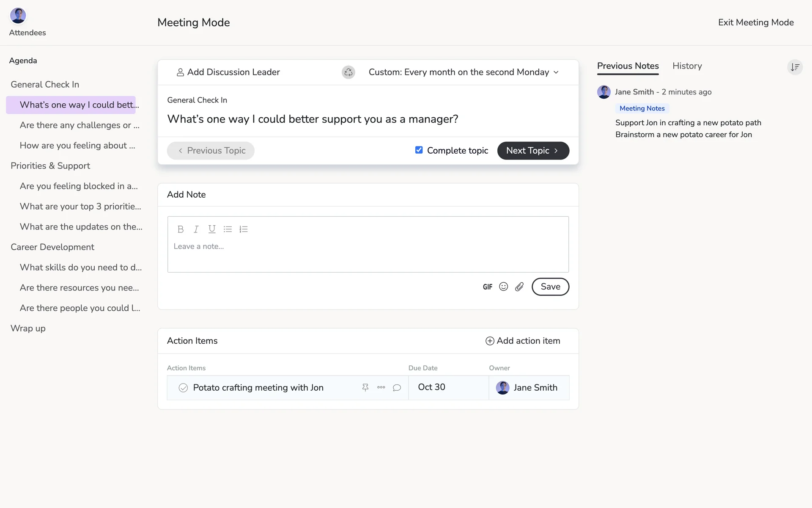Image resolution: width=812 pixels, height=508 pixels.
Task: Select the Wrap up agenda item
Action: [28, 328]
